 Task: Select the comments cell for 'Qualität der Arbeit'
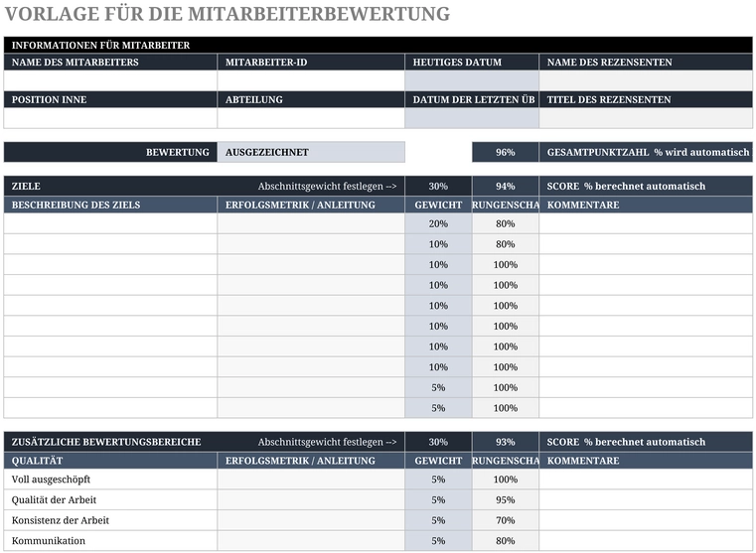point(646,500)
